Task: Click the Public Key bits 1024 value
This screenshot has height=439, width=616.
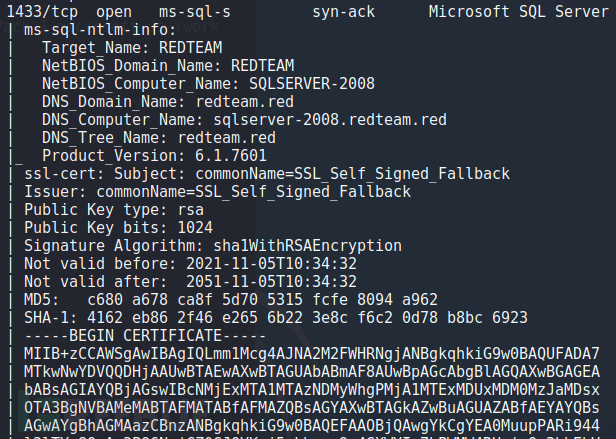Action: click(195, 228)
